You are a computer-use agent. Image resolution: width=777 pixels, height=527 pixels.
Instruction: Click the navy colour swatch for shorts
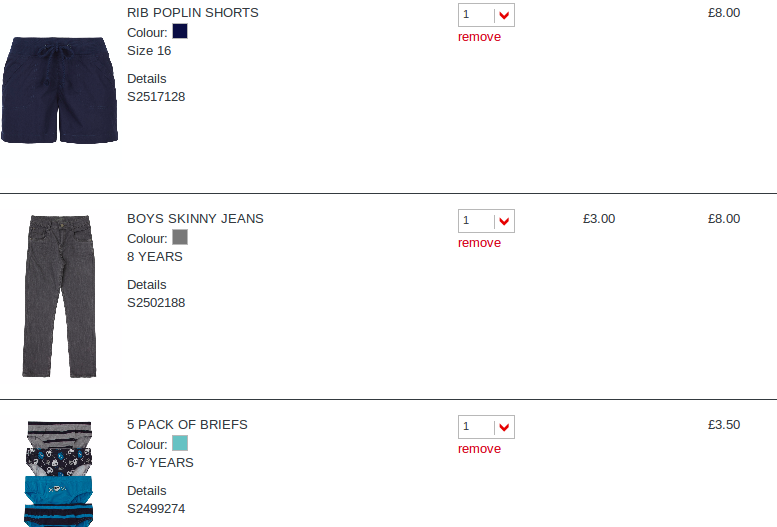[x=180, y=32]
